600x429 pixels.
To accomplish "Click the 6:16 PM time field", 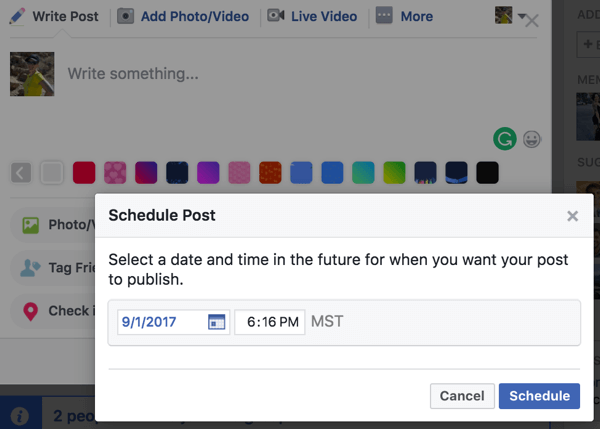I will click(270, 322).
